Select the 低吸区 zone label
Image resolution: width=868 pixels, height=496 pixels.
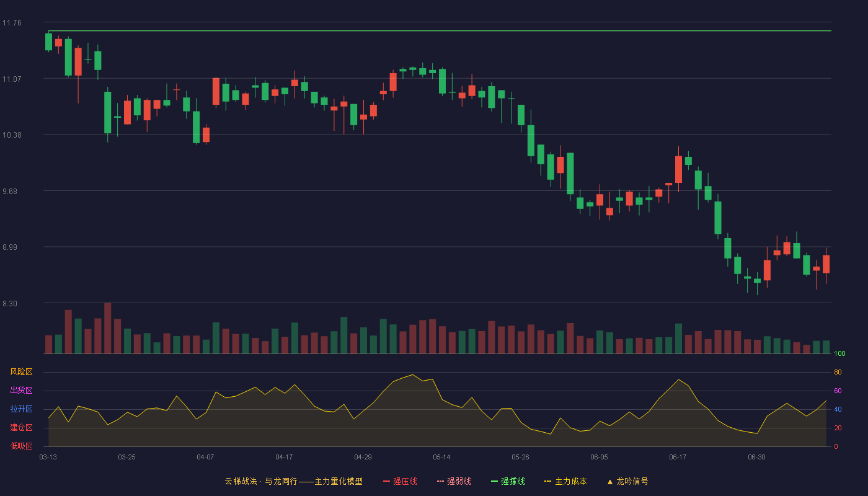(21, 446)
